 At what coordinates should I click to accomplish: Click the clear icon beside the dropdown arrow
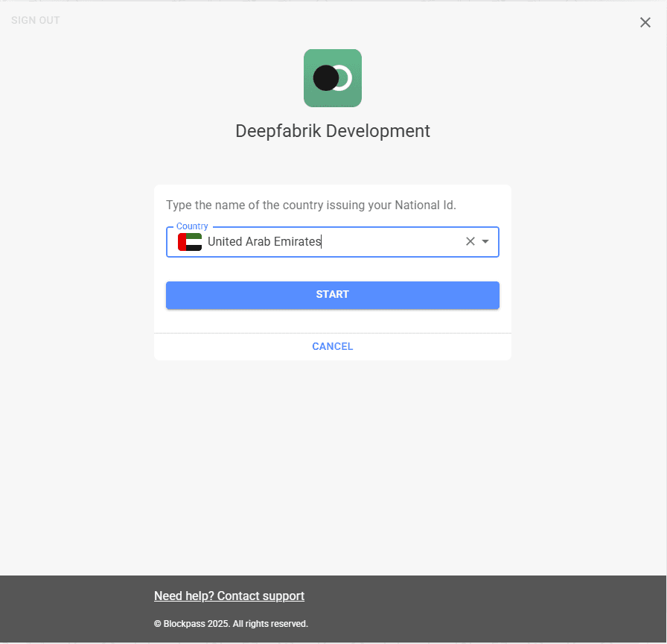coord(470,241)
